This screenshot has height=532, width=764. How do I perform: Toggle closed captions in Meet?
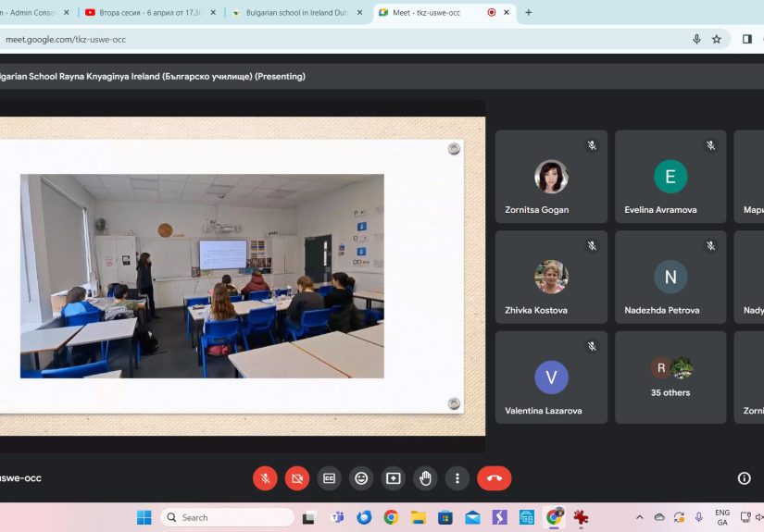point(329,478)
